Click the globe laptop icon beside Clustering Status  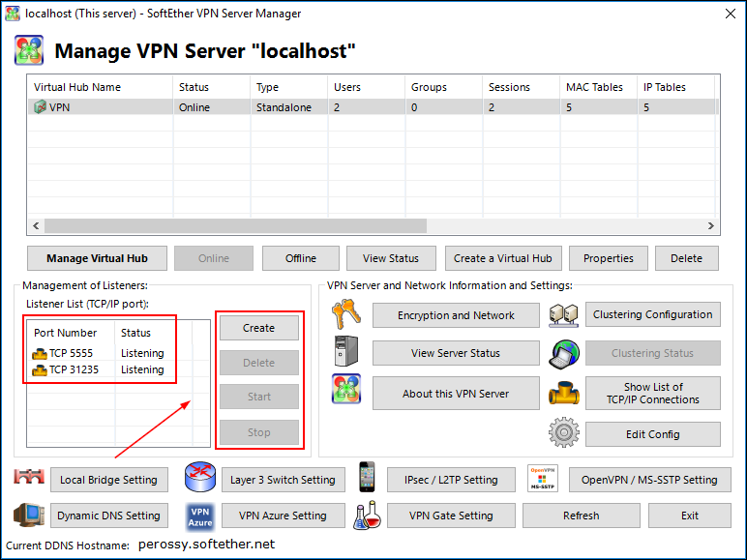(563, 354)
